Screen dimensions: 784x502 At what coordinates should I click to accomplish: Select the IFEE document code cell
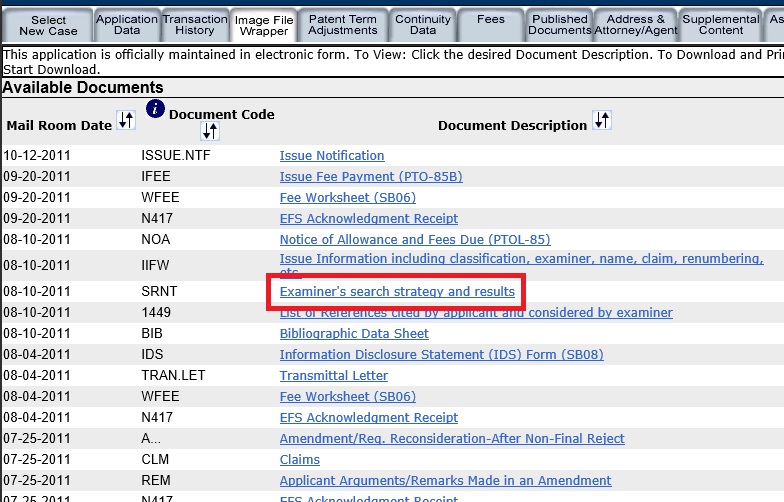[156, 176]
